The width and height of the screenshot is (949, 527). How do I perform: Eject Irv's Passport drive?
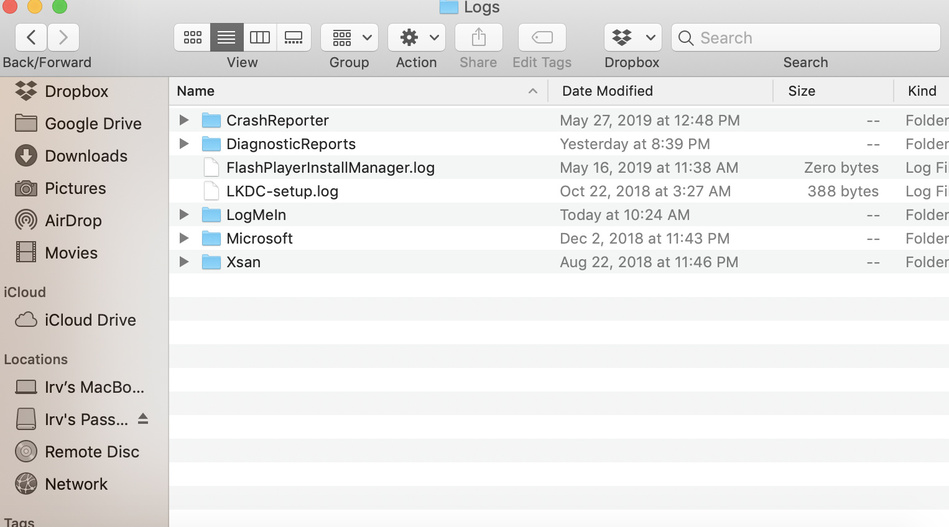coord(143,418)
